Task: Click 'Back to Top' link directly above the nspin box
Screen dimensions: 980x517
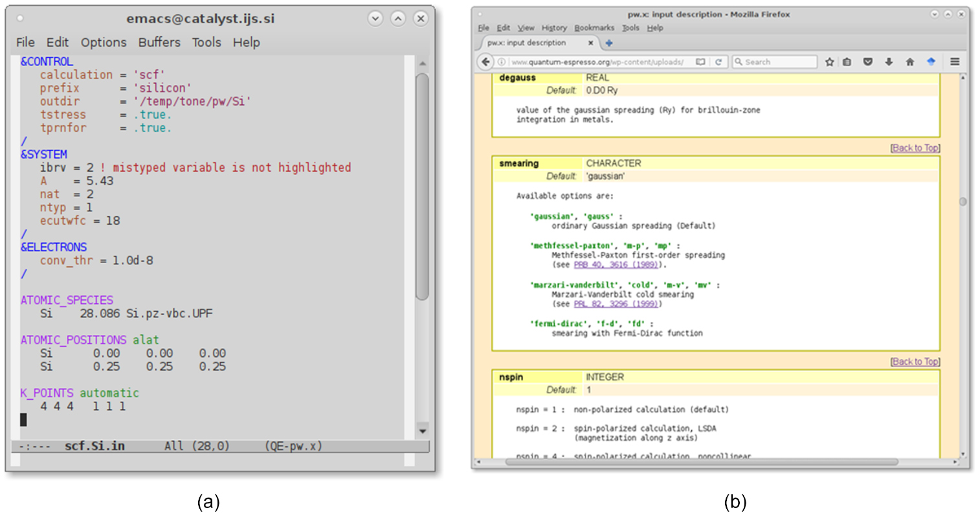Action: [x=915, y=362]
